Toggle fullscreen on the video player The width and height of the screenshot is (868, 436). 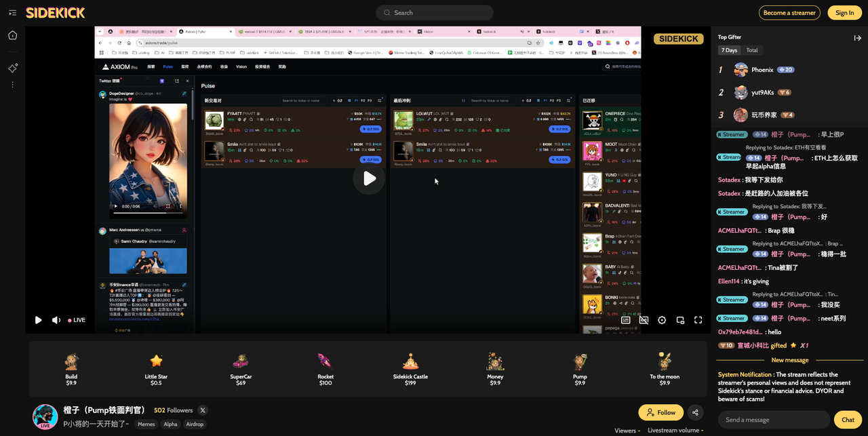coord(698,320)
